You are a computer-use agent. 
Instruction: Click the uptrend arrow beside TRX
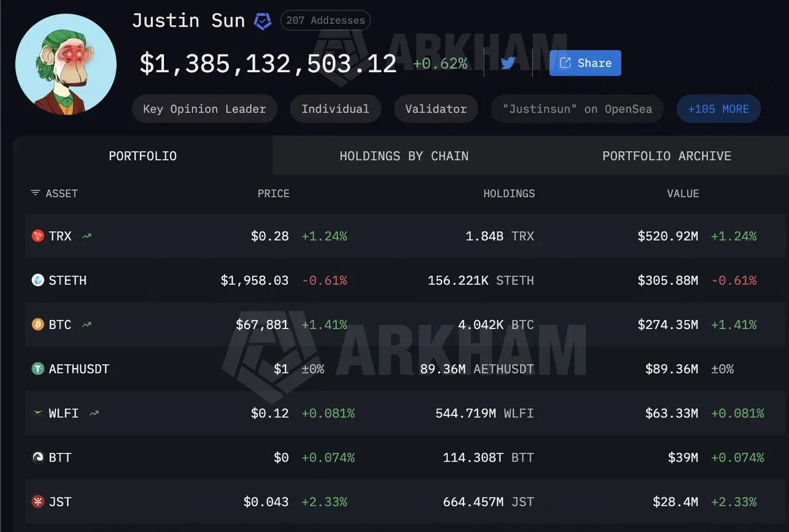[x=86, y=235]
